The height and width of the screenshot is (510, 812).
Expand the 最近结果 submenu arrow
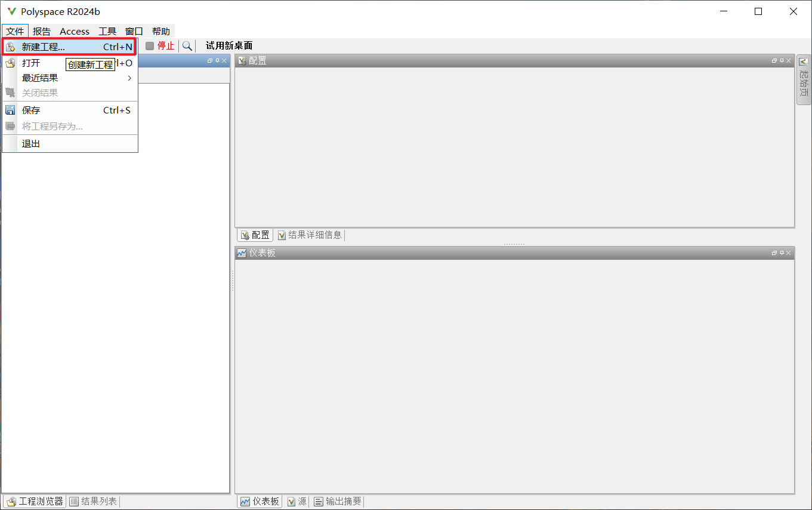[x=129, y=78]
